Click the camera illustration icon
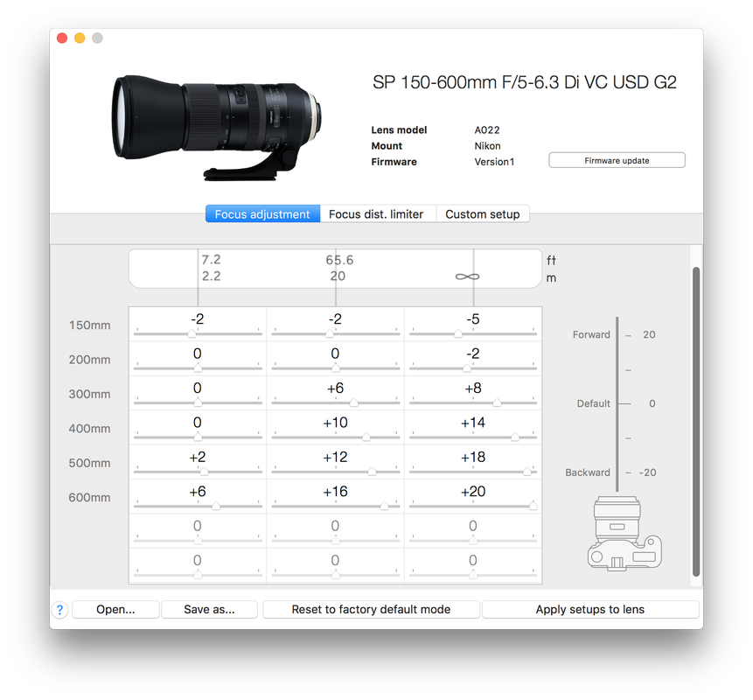 [x=624, y=533]
